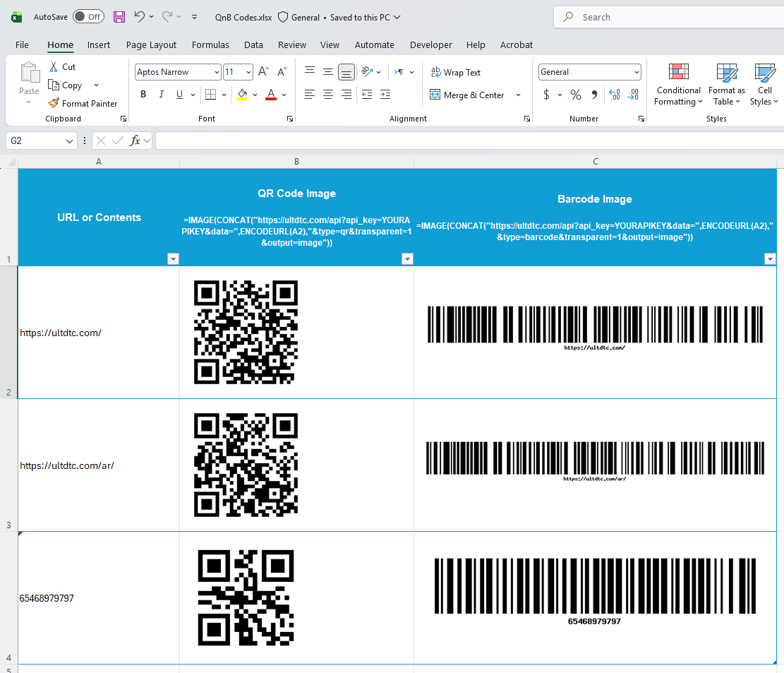Viewport: 784px width, 673px height.
Task: Open the Number Format dropdown showing General
Action: (x=589, y=71)
